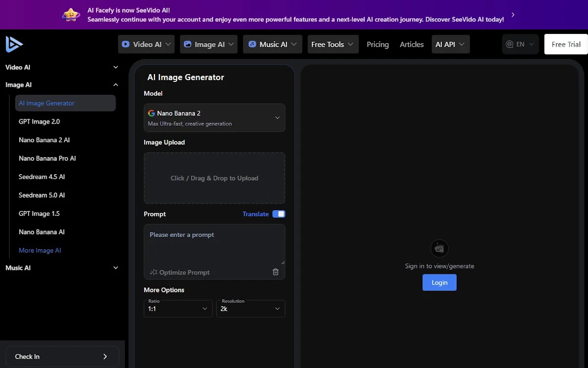Click the star mascot icon in banner

pos(71,15)
